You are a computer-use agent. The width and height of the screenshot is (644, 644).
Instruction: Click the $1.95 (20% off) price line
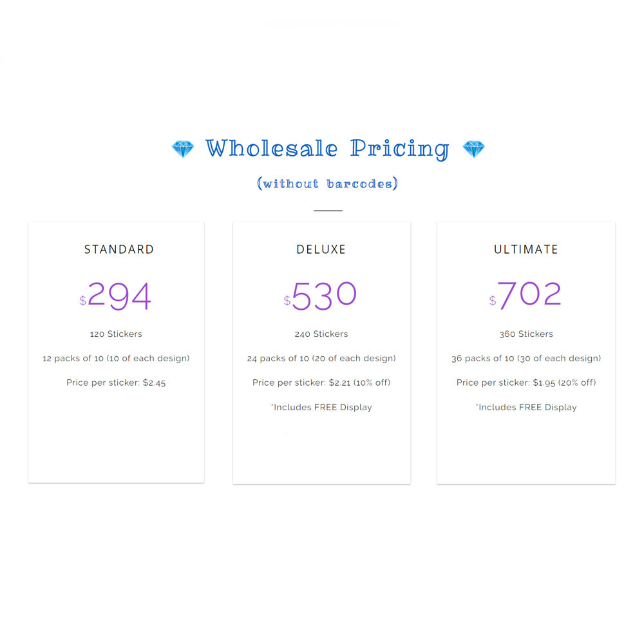pyautogui.click(x=526, y=383)
